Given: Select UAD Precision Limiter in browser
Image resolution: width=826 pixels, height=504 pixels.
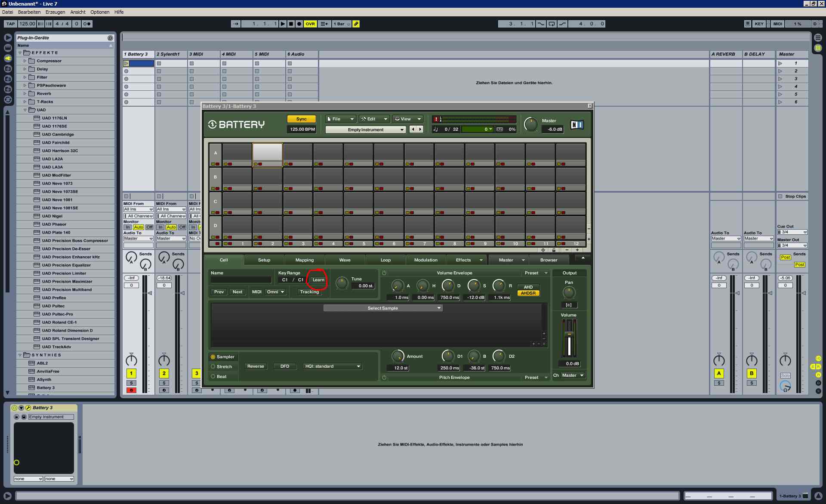Looking at the screenshot, I should point(64,274).
